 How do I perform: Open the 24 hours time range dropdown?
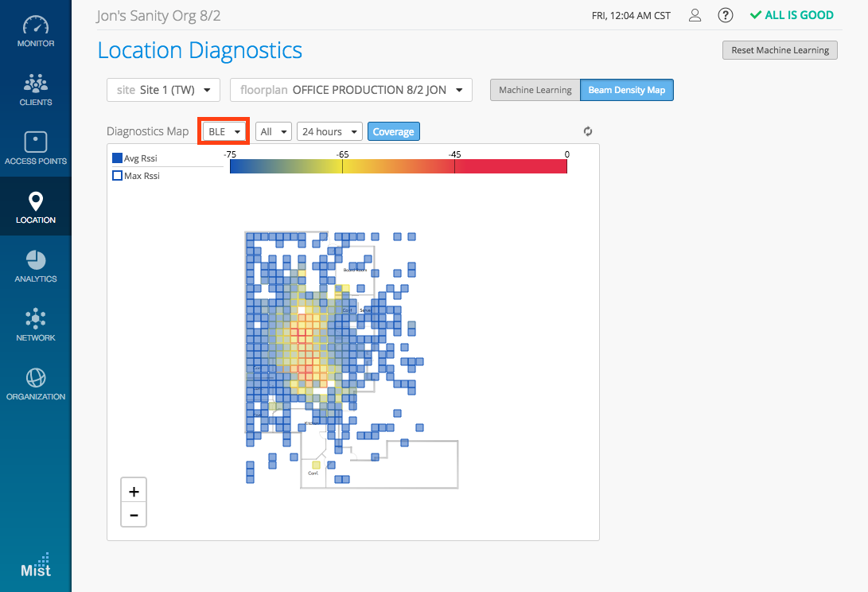pyautogui.click(x=329, y=131)
